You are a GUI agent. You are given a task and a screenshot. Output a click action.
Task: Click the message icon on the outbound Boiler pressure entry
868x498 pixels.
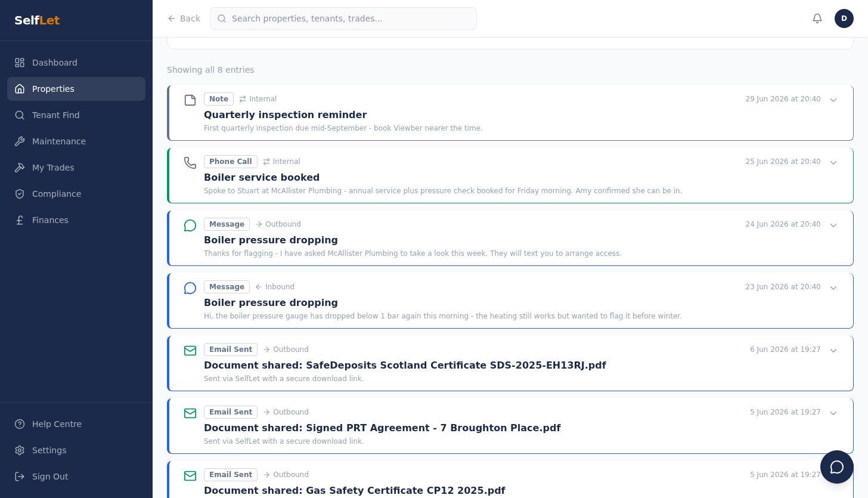(x=190, y=225)
